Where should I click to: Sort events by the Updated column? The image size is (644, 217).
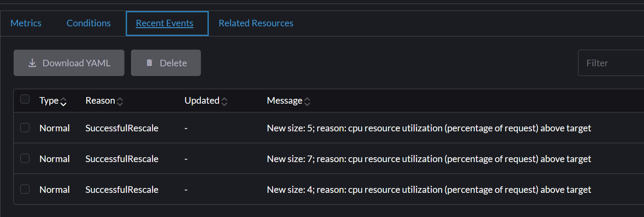[224, 101]
